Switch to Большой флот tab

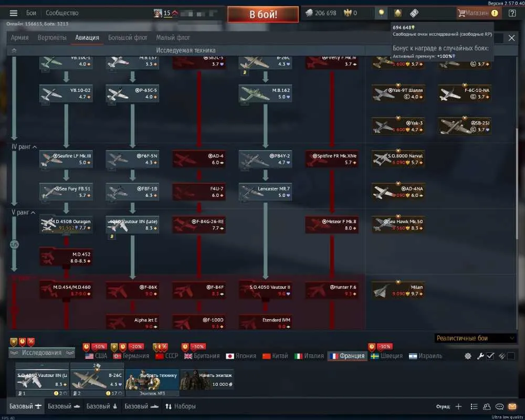pos(128,37)
